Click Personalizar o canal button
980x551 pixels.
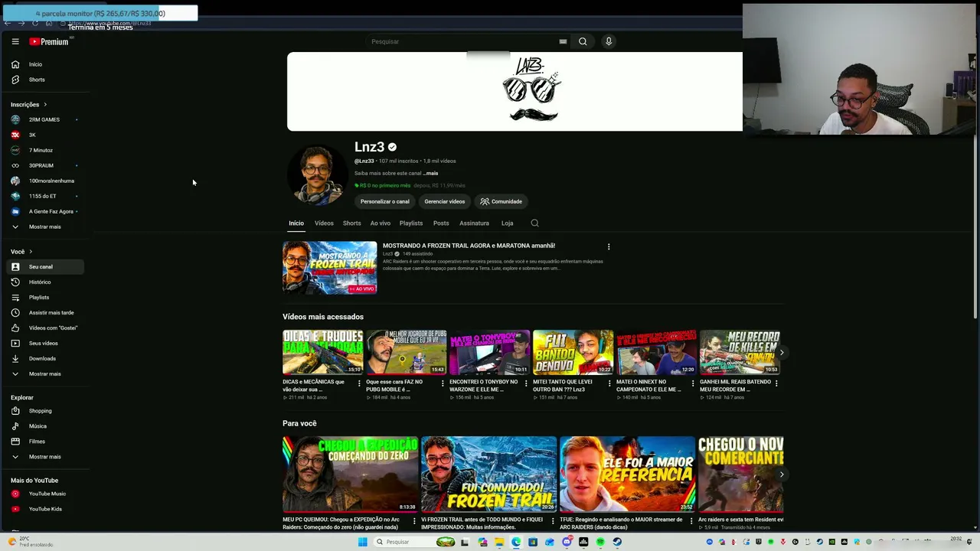(x=385, y=201)
